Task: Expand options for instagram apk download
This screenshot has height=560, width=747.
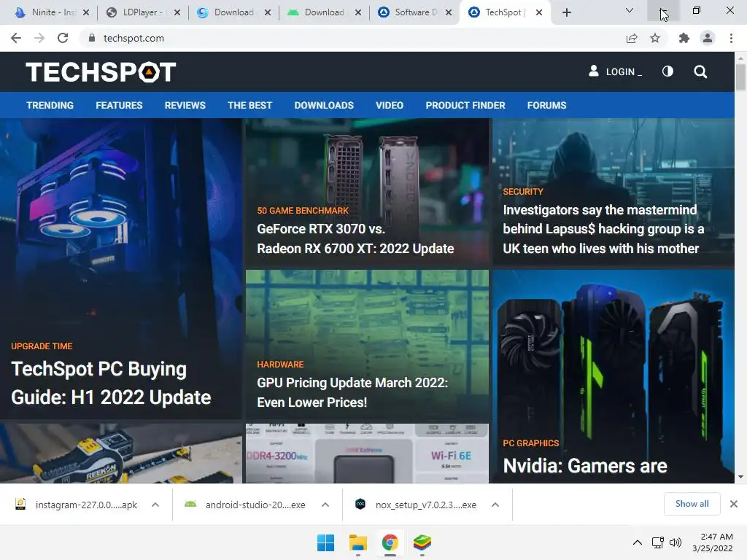Action: [155, 505]
